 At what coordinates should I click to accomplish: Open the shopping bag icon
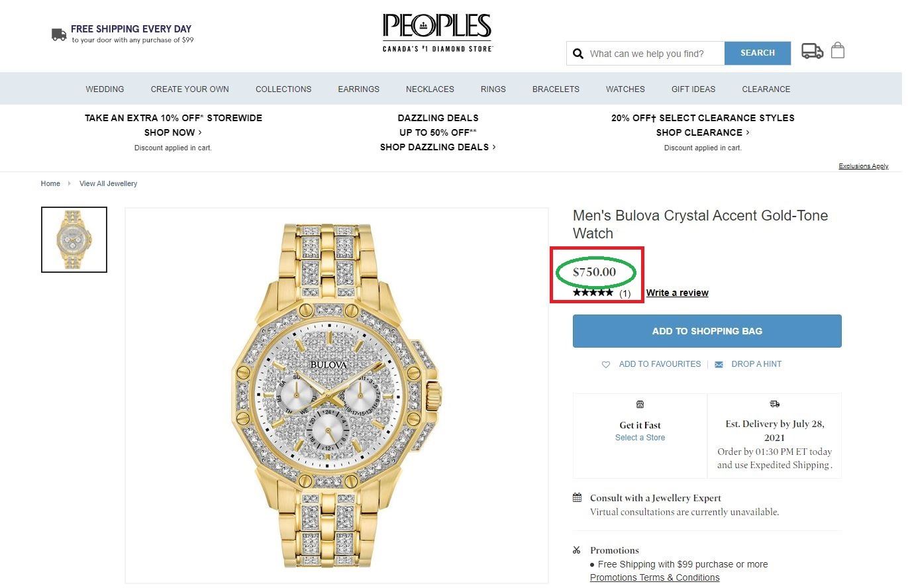tap(838, 50)
